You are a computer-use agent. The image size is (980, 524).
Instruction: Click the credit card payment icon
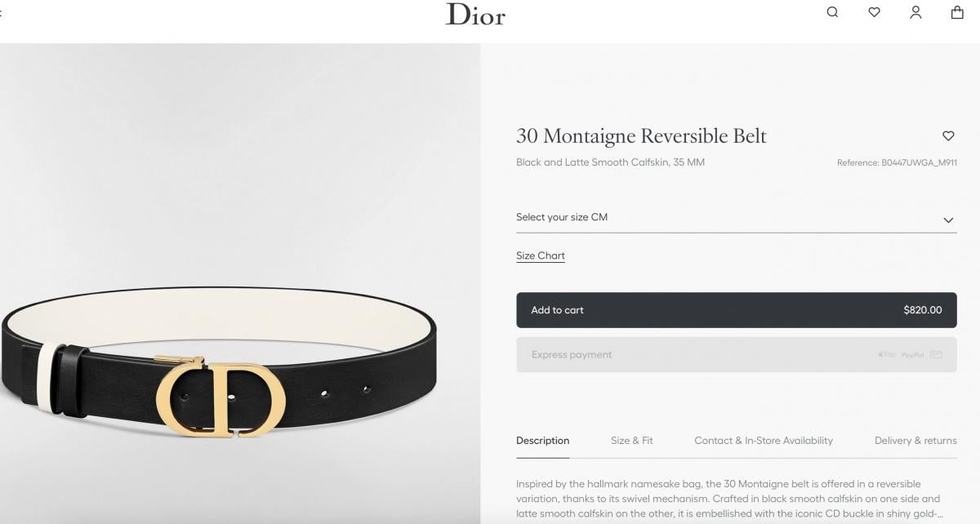point(936,355)
